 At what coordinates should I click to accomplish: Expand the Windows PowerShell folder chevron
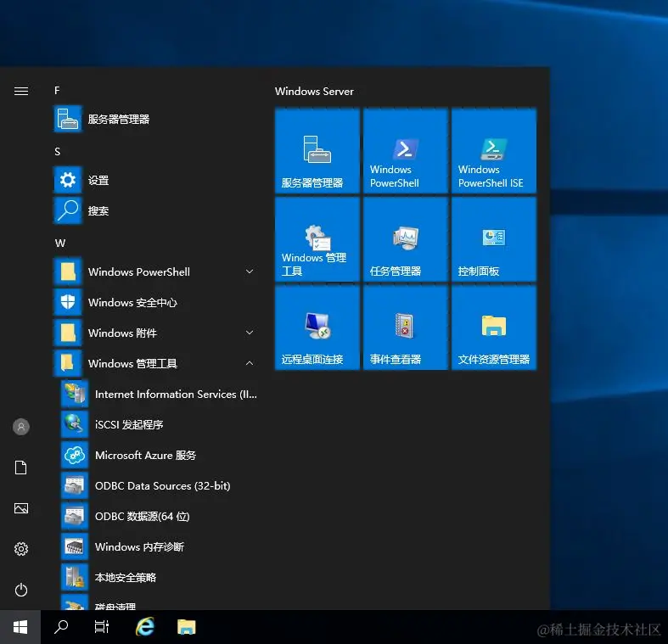pyautogui.click(x=250, y=272)
